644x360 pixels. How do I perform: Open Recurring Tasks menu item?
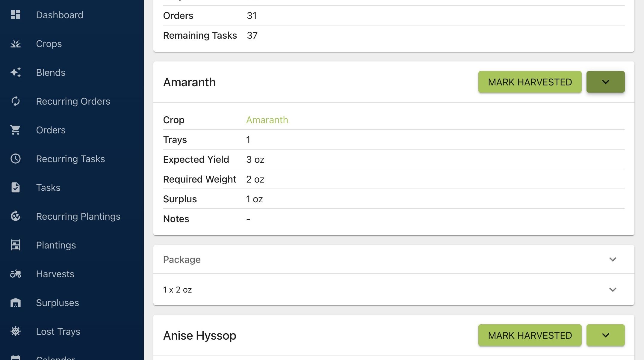(70, 159)
